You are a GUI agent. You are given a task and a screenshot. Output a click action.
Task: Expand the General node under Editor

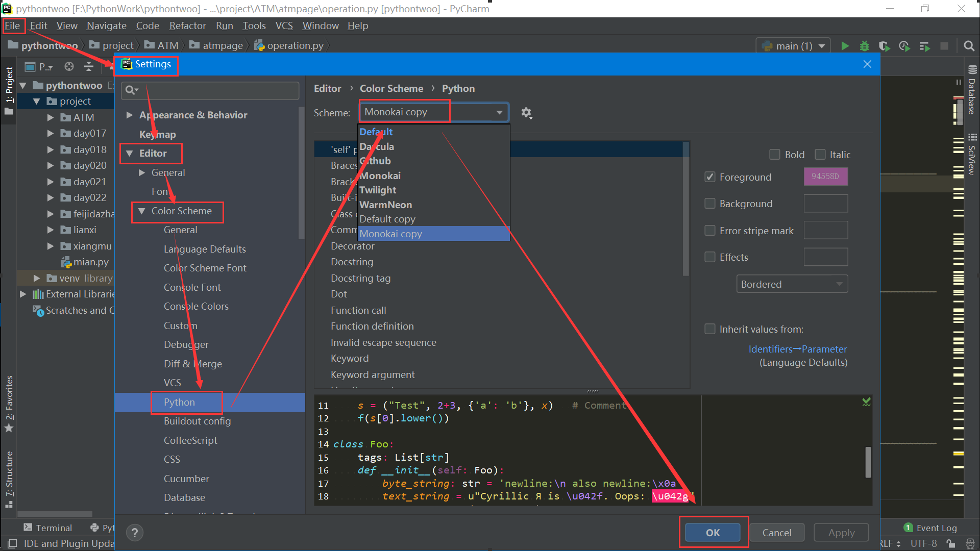point(141,173)
